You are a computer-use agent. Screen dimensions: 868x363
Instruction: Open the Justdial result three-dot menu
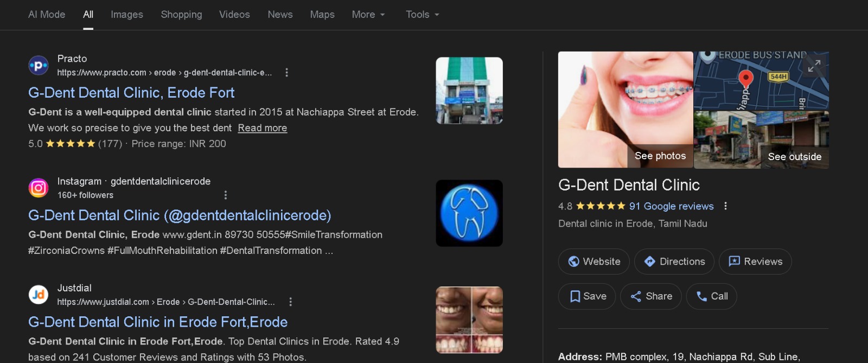pyautogui.click(x=290, y=302)
